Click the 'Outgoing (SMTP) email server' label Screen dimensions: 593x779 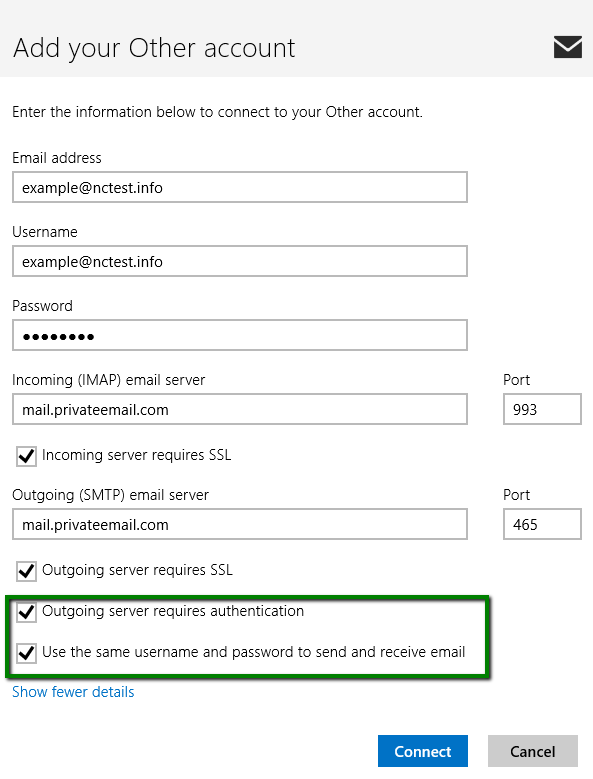click(x=110, y=495)
